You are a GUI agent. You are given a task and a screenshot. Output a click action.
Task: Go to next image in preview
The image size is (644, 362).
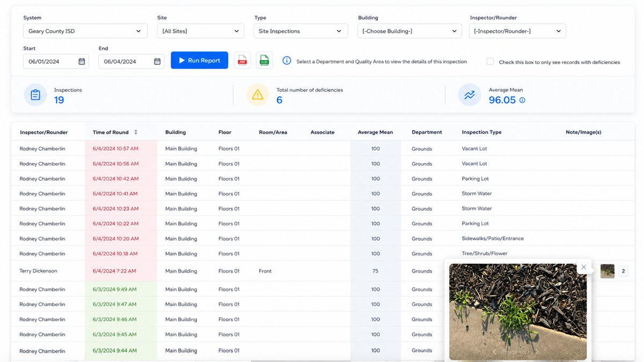[537, 352]
